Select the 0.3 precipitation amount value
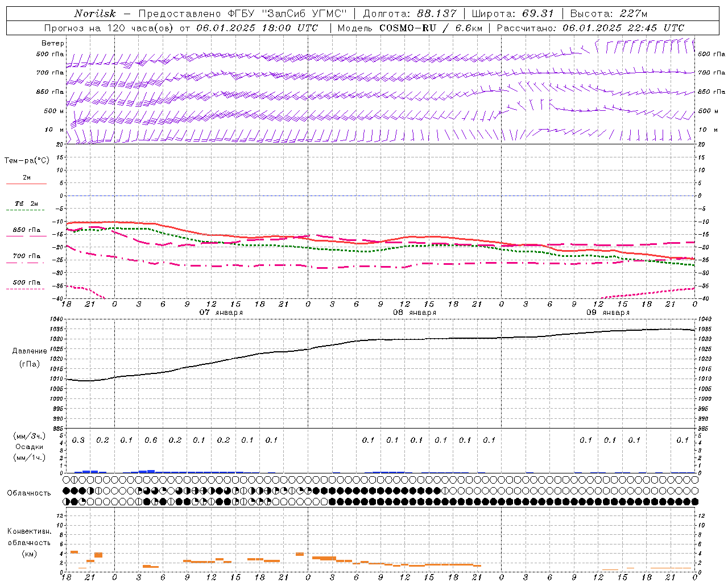 78,440
